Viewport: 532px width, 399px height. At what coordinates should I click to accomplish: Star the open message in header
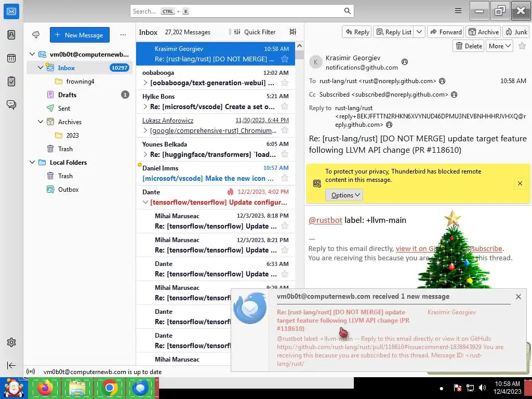(x=522, y=46)
